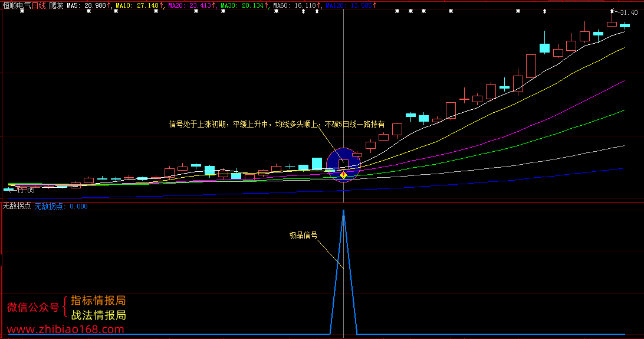The image size is (644, 339).
Task: Click the peak of the blue spike
Action: click(343, 211)
